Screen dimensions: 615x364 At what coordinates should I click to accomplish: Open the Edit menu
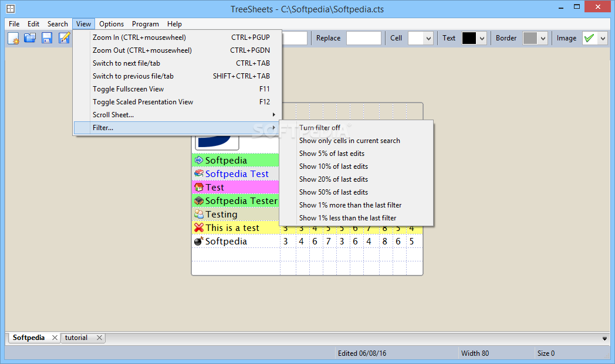[33, 24]
